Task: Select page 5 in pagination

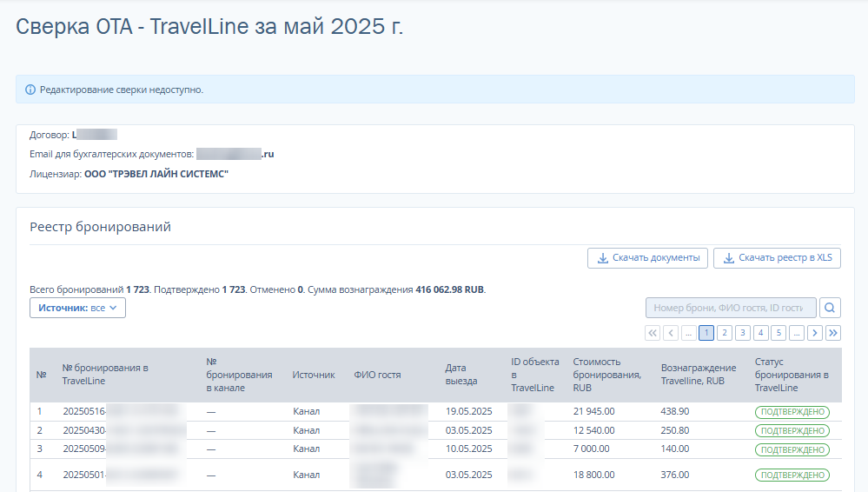Action: [x=779, y=333]
